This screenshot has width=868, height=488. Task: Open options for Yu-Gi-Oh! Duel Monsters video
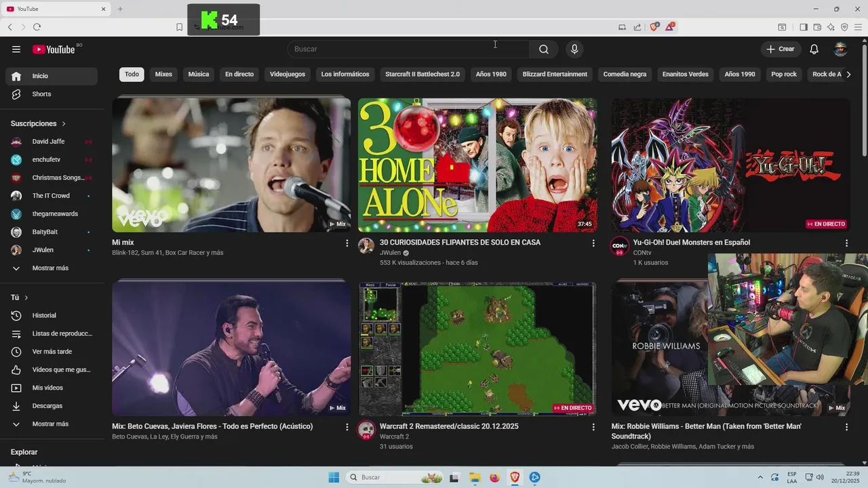click(846, 243)
